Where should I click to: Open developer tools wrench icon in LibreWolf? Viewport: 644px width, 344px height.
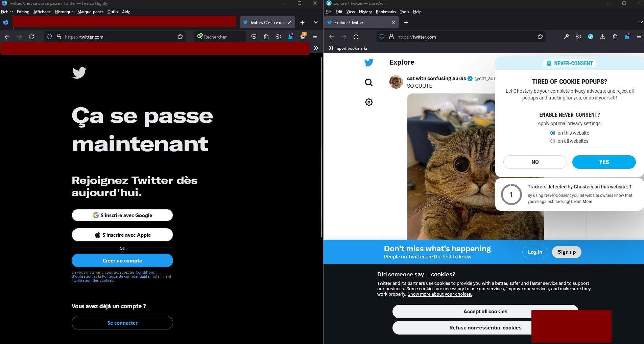tap(566, 37)
